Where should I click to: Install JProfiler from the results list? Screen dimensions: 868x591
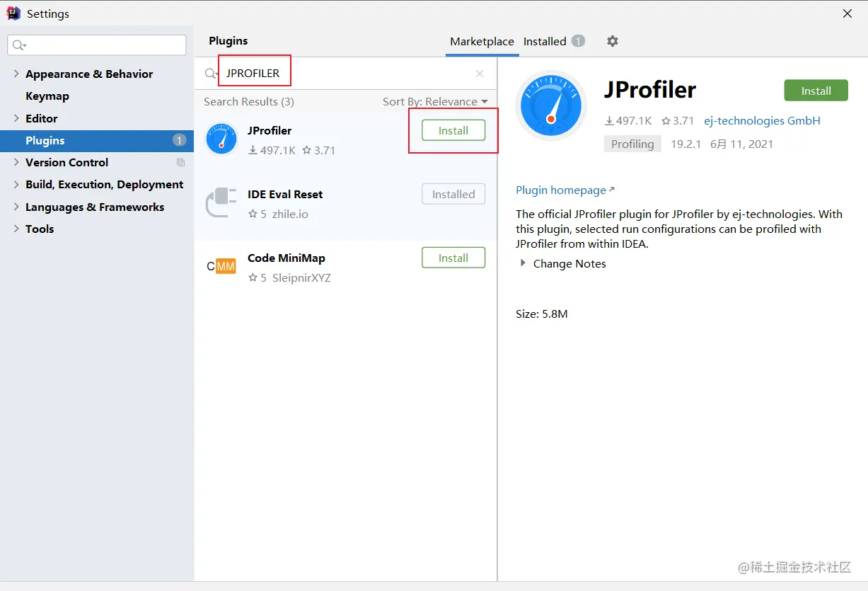coord(453,130)
